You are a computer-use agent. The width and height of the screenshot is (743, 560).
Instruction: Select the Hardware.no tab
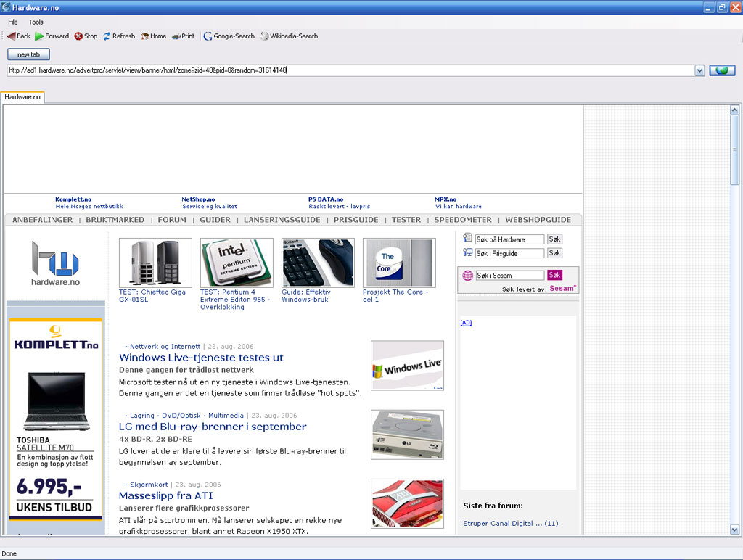[22, 96]
